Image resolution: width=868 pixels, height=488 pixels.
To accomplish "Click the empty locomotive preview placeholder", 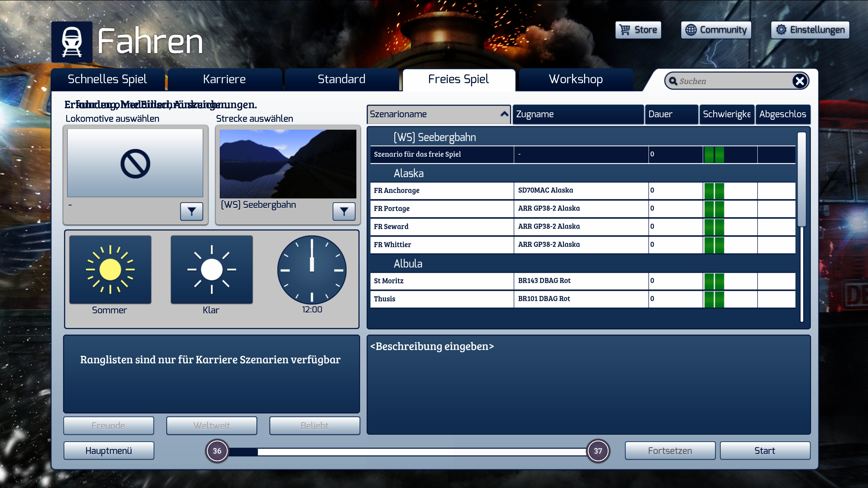I will (x=135, y=163).
